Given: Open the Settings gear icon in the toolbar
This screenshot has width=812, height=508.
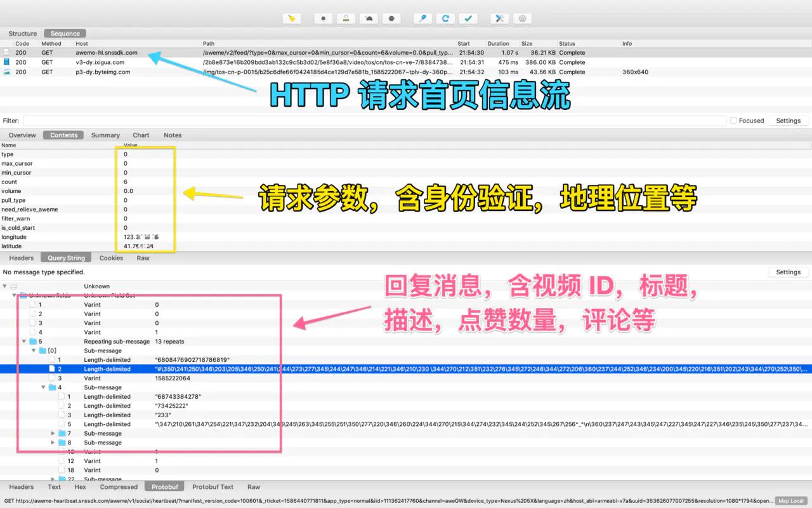Looking at the screenshot, I should pos(522,18).
